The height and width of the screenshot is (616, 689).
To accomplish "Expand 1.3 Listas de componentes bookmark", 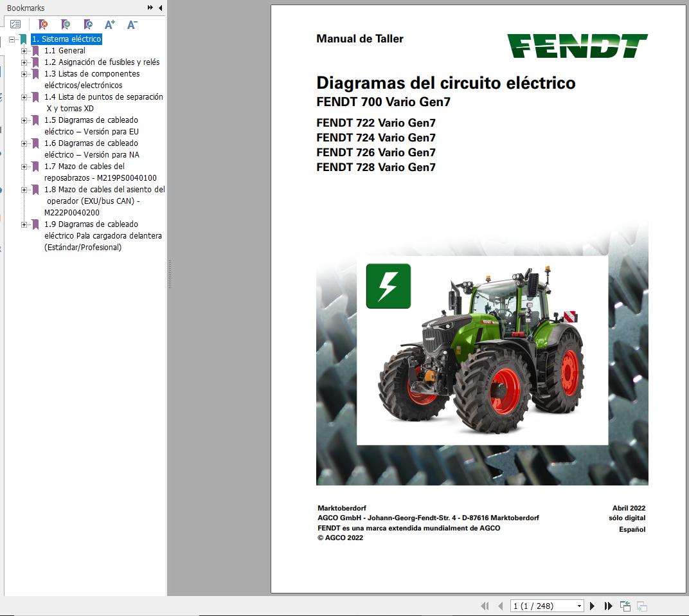I will pyautogui.click(x=24, y=74).
